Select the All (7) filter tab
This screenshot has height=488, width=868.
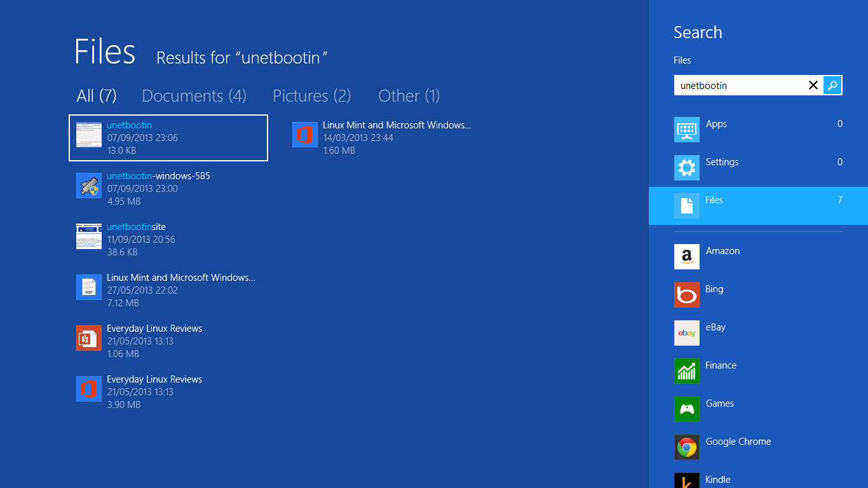[97, 96]
